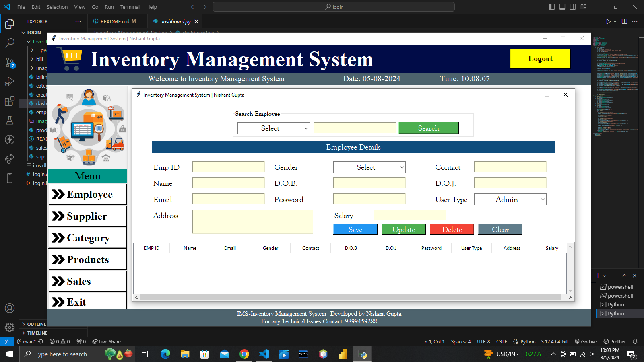The image size is (644, 362).
Task: Add new terminal with plus icon
Action: click(x=598, y=276)
